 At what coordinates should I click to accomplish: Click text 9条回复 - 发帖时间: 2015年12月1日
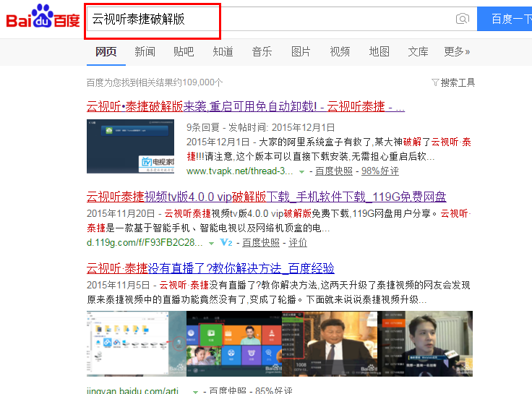(x=260, y=128)
